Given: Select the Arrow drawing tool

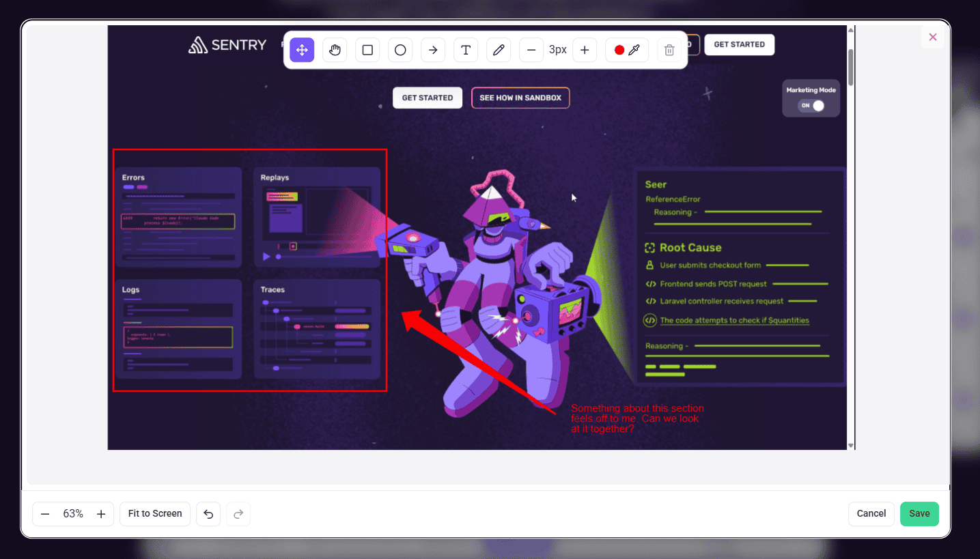Looking at the screenshot, I should pyautogui.click(x=433, y=50).
